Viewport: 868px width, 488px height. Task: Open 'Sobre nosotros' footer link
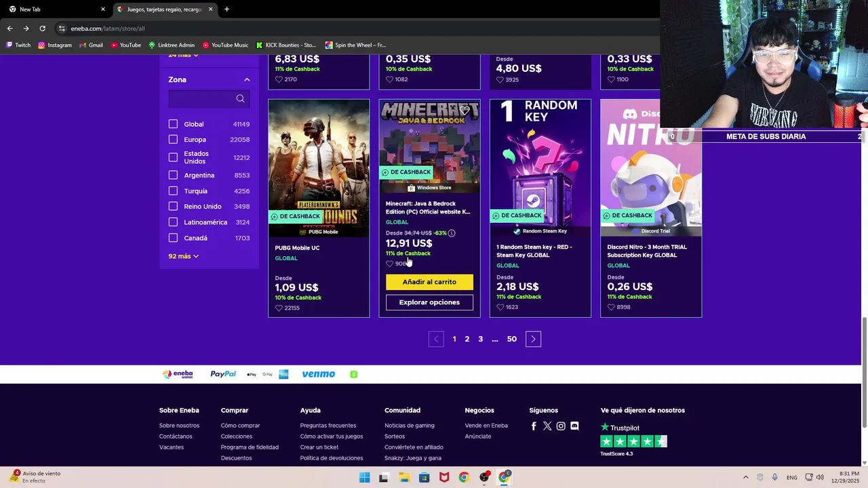pos(179,426)
